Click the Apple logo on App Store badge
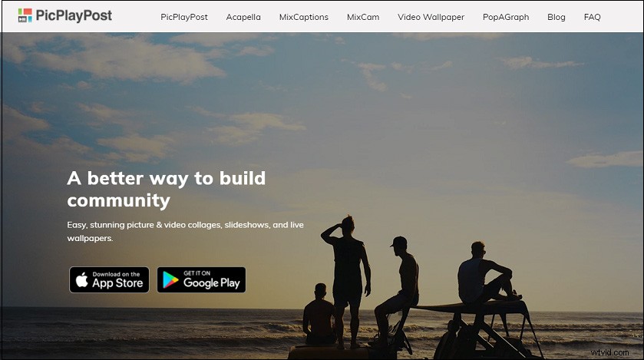This screenshot has width=644, height=360. [x=81, y=279]
